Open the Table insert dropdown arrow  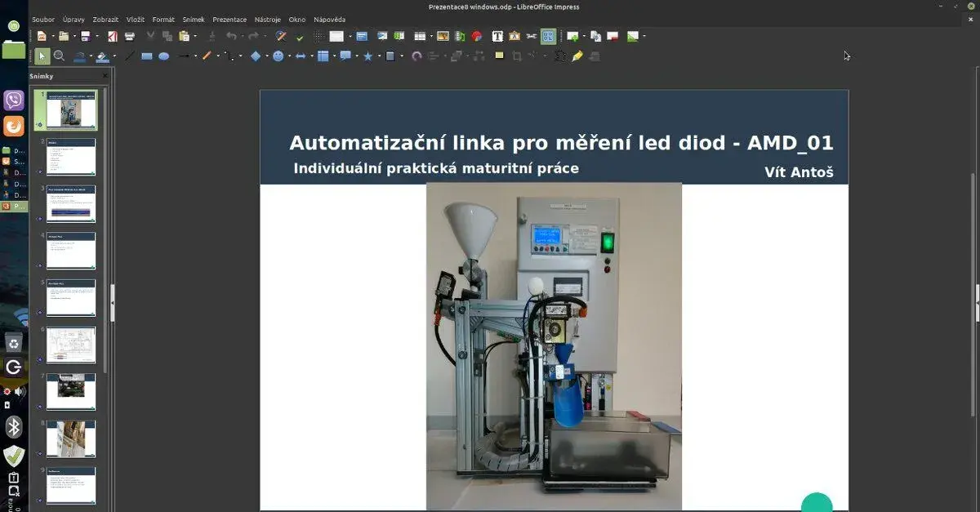click(431, 36)
